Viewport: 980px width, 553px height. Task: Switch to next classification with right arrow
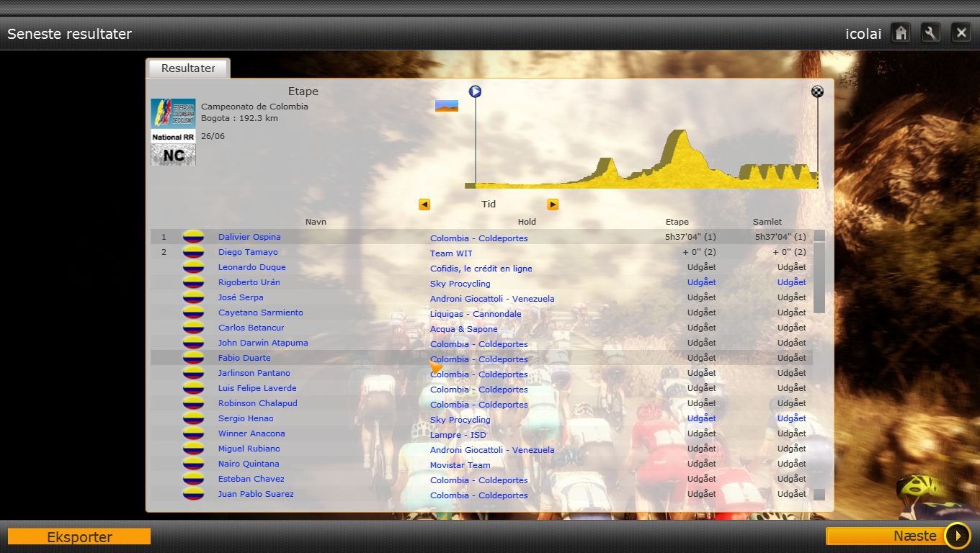[x=553, y=204]
